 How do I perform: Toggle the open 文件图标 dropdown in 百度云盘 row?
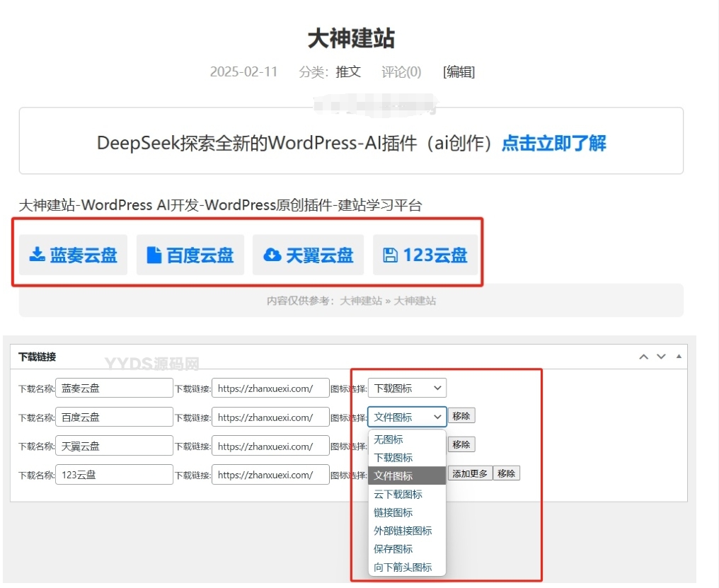[x=407, y=417]
